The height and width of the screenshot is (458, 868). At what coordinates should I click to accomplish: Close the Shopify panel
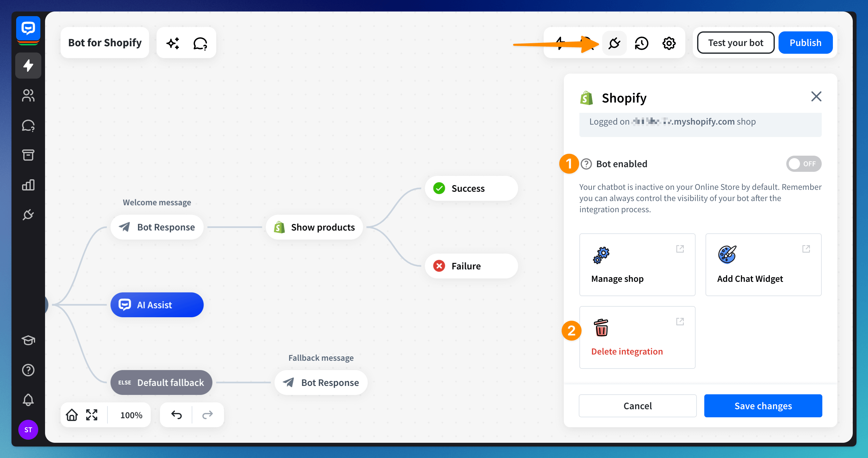point(816,96)
